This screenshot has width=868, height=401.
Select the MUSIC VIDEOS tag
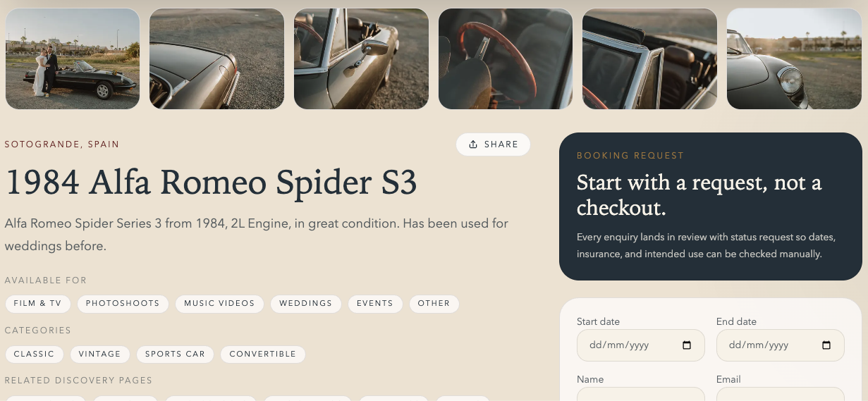pos(219,304)
